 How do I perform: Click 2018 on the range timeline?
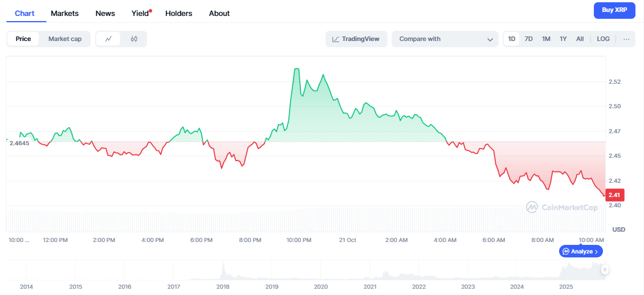[223, 286]
